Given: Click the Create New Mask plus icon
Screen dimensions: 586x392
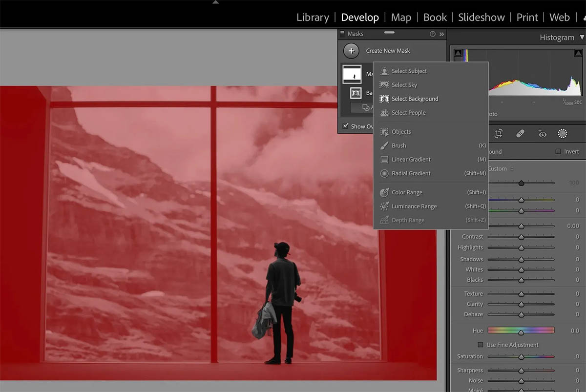Looking at the screenshot, I should point(351,51).
